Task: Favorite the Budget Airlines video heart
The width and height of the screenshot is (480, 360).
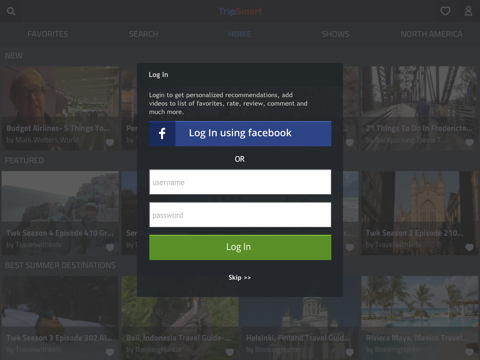Action: click(110, 143)
